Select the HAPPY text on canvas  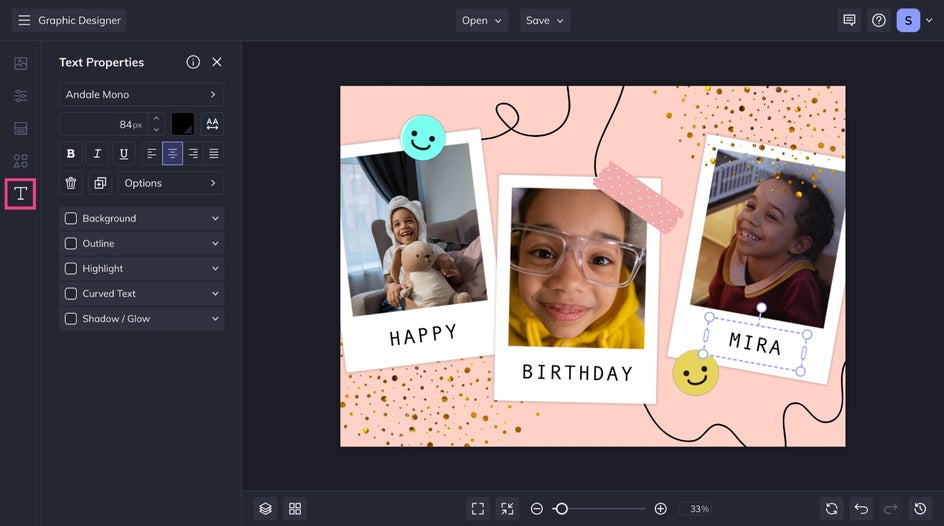423,335
